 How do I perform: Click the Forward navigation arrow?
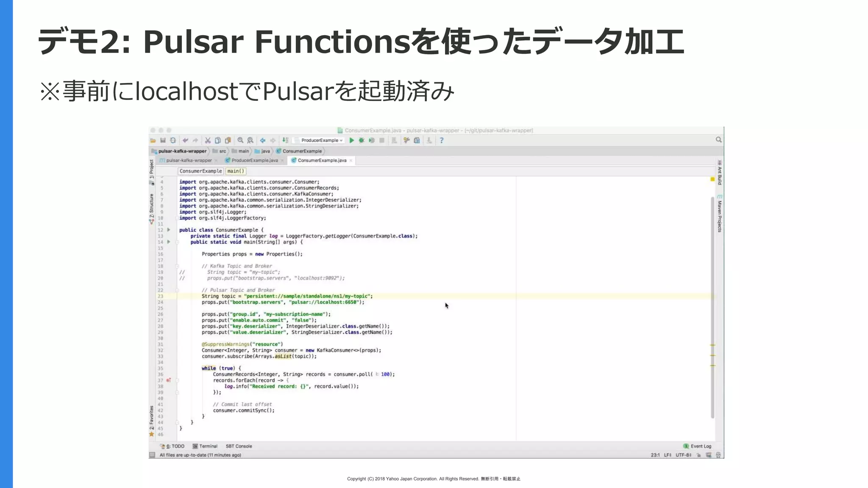[273, 140]
